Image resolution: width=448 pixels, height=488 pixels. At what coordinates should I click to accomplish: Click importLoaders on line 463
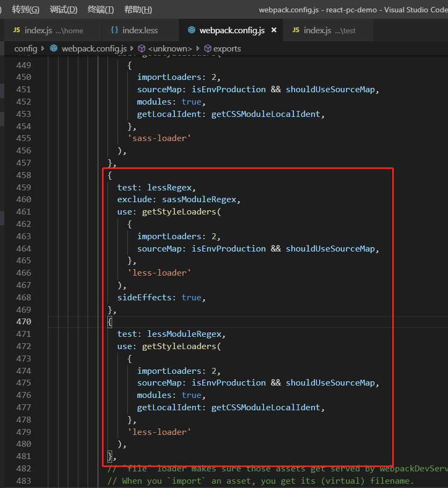[170, 236]
